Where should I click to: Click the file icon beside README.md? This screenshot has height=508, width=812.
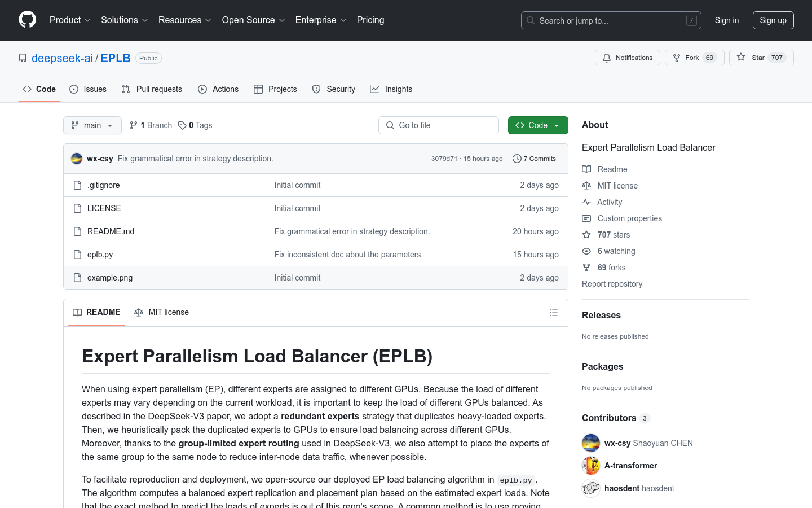pos(78,231)
